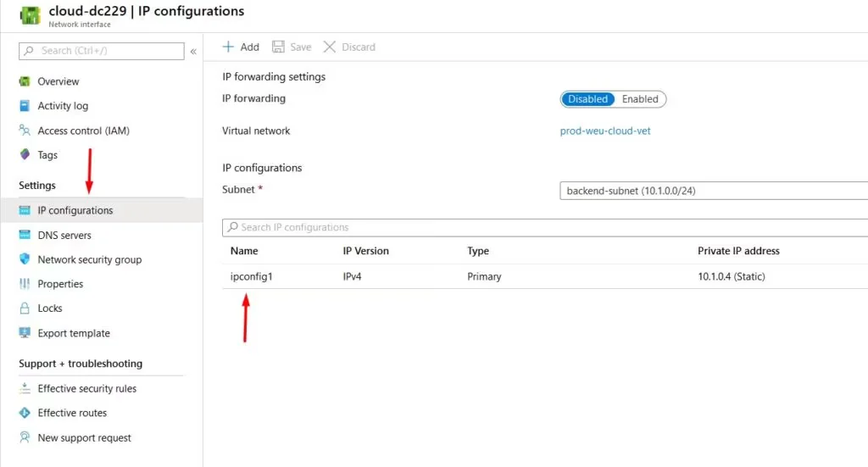Click the Overview icon in sidebar

[25, 81]
